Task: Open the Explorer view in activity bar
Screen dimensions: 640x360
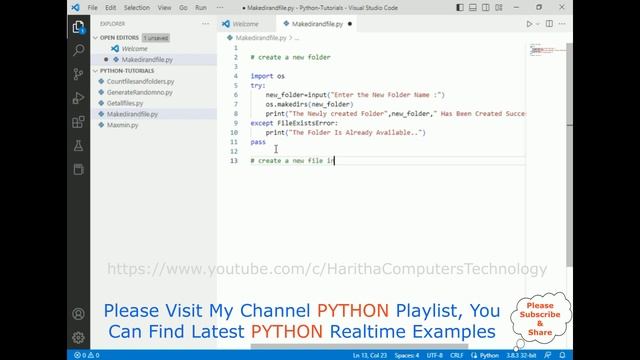Action: (78, 27)
